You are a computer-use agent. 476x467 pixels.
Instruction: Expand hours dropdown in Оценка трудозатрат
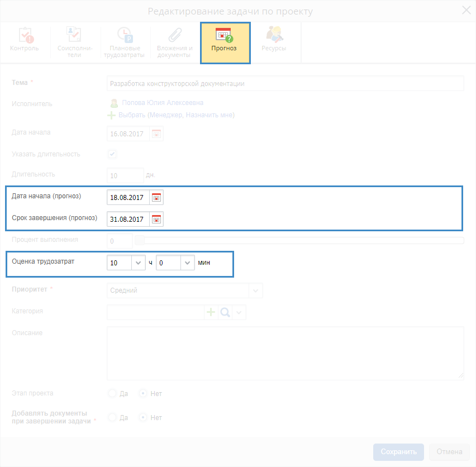click(x=138, y=263)
